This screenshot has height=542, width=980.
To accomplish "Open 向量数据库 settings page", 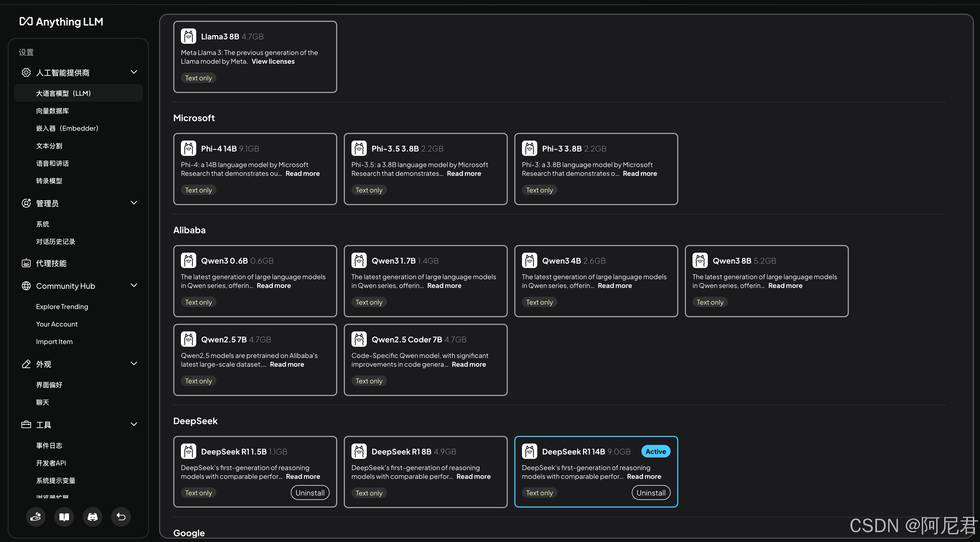I will tap(52, 111).
